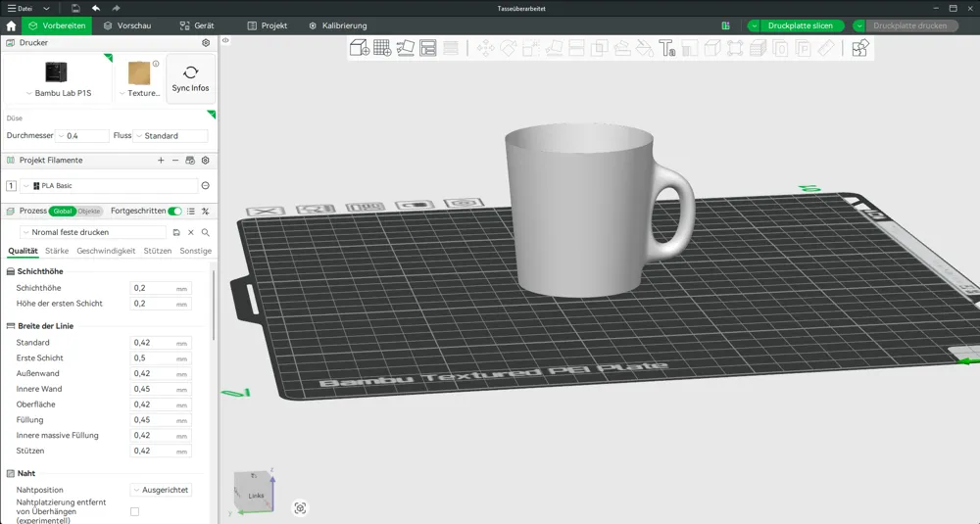The height and width of the screenshot is (524, 980).
Task: Click the list icon next to Fortgeschritten
Action: (191, 212)
